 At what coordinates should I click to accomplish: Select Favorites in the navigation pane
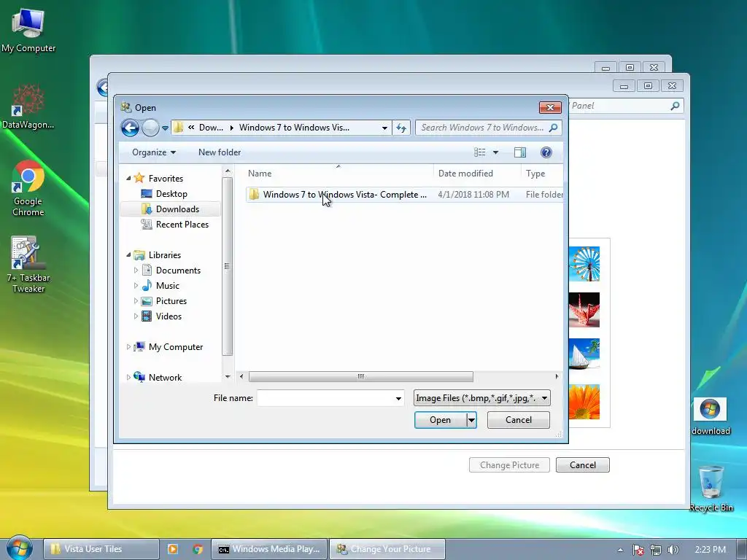[166, 178]
